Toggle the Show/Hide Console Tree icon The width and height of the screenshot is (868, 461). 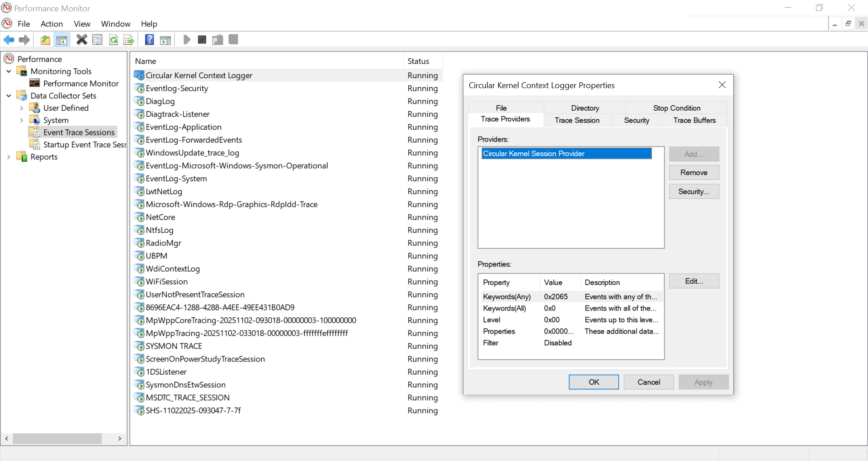(x=62, y=40)
